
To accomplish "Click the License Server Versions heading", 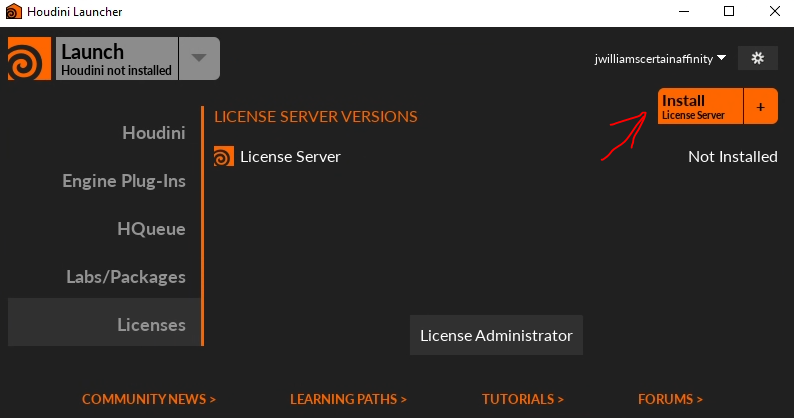I will [316, 117].
